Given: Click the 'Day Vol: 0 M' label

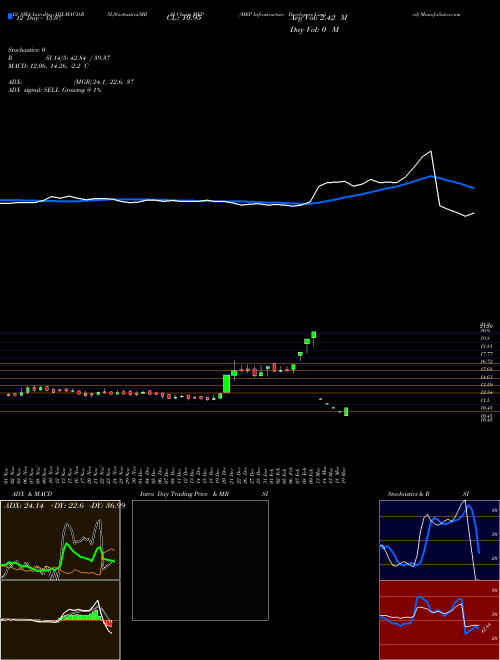Looking at the screenshot, I should 314,30.
